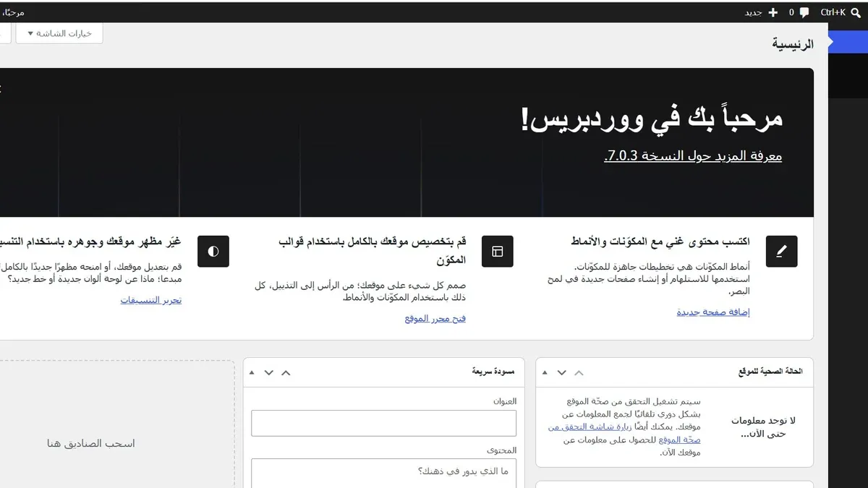Viewport: 868px width, 488px height.
Task: Open the جديد new content menu
Action: [x=762, y=12]
